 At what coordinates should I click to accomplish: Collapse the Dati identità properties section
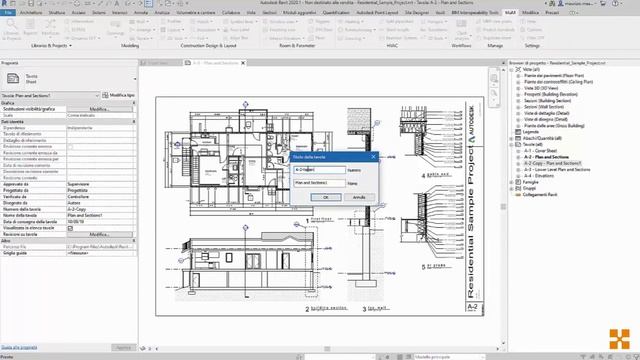[134, 122]
